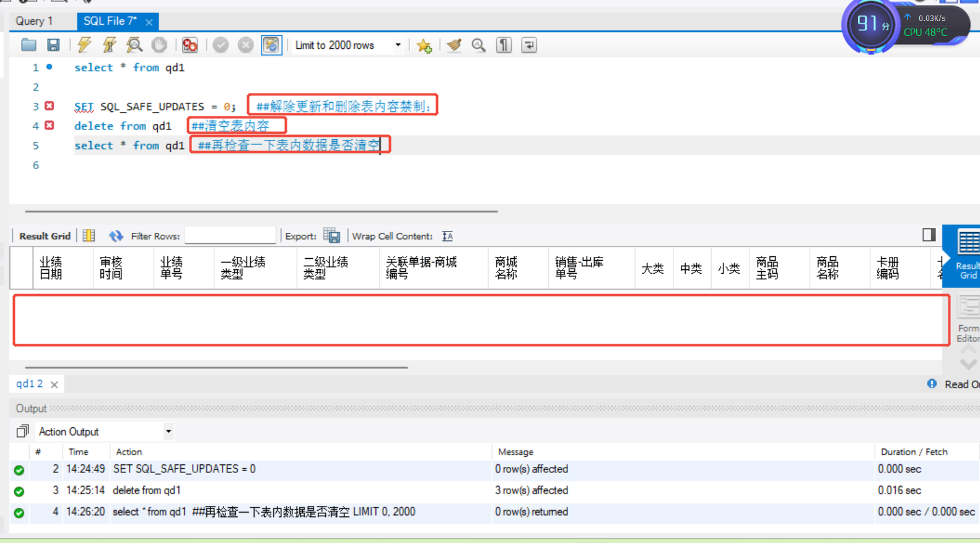Click the error marker on line 3
The height and width of the screenshot is (543, 980).
click(50, 106)
